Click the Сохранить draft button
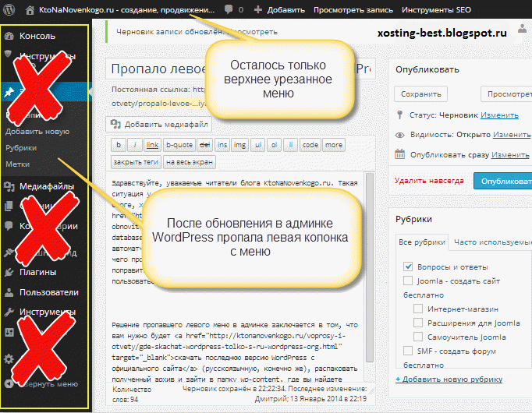The image size is (532, 413). 420,94
